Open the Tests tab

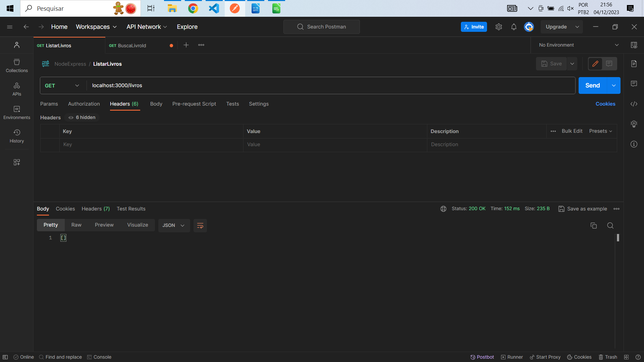[232, 104]
